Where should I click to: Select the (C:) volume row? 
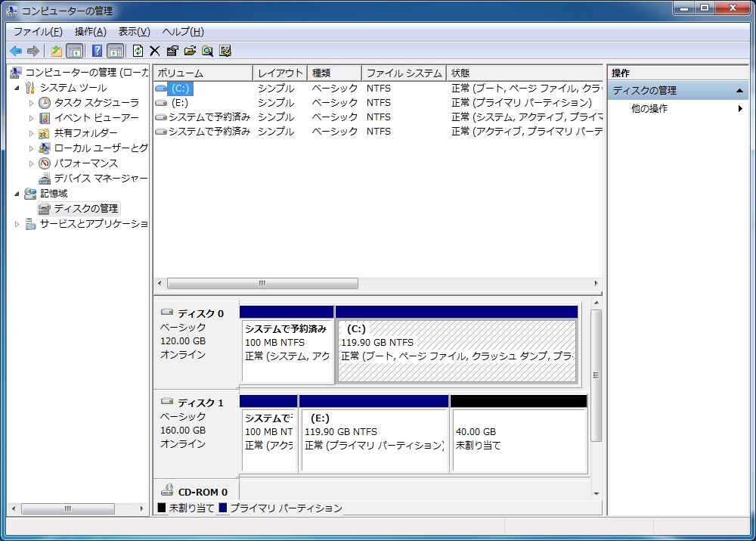(378, 89)
